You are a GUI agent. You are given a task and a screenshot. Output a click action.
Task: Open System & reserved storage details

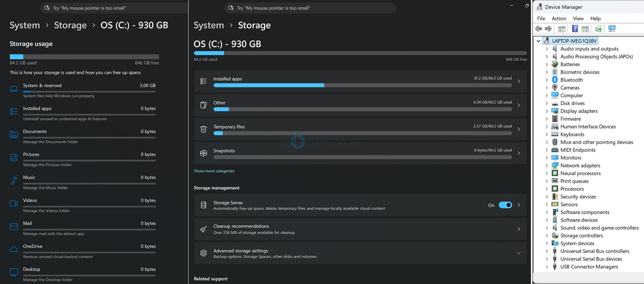click(83, 90)
